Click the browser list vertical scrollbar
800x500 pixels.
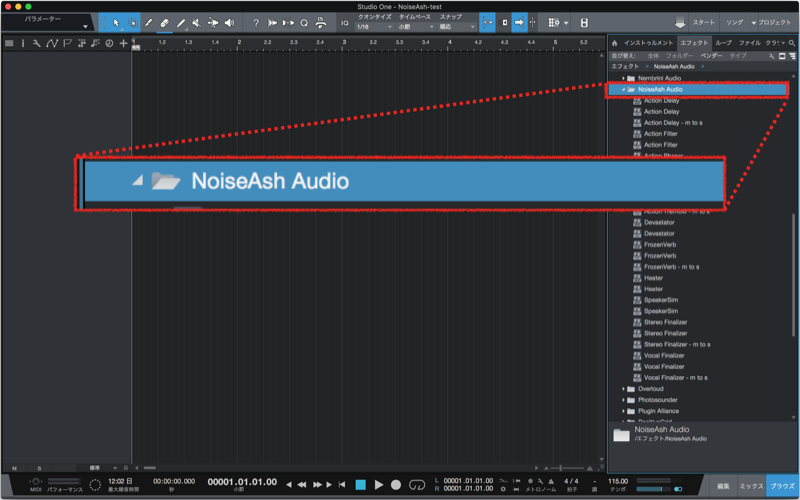pyautogui.click(x=793, y=274)
